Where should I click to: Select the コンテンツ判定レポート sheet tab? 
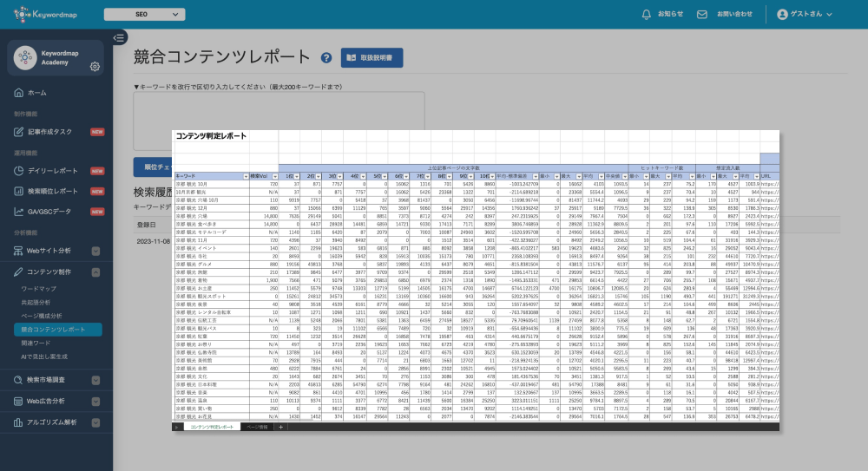pyautogui.click(x=212, y=428)
